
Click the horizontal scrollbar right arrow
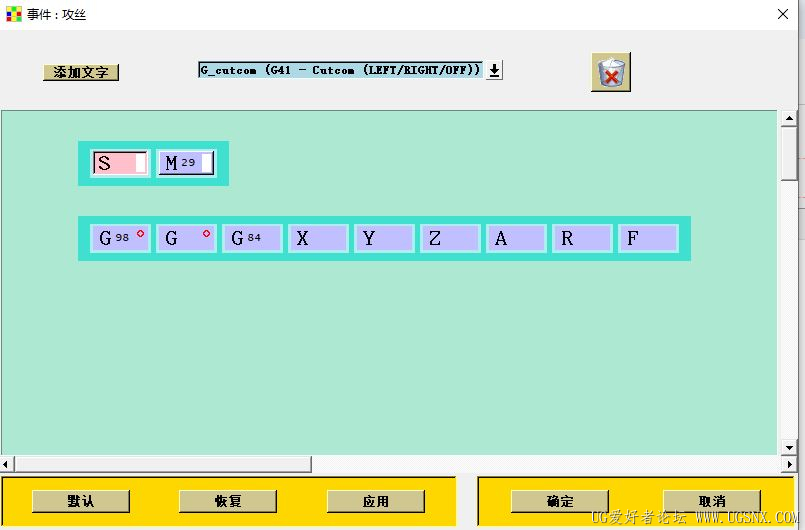(790, 464)
